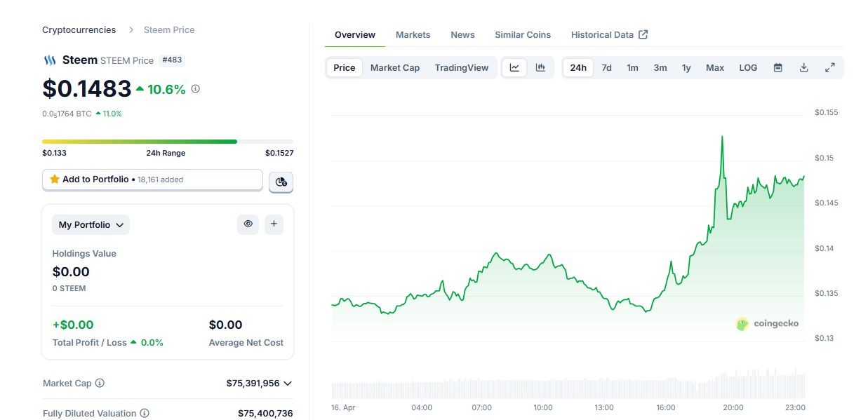Image resolution: width=868 pixels, height=420 pixels.
Task: Toggle the LOG scale option
Action: (748, 68)
